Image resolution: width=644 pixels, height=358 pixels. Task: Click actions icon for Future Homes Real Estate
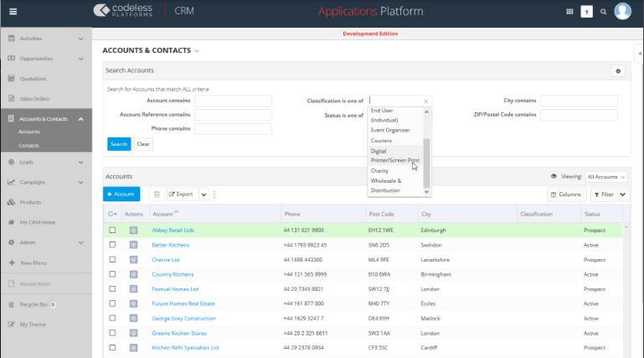click(133, 304)
